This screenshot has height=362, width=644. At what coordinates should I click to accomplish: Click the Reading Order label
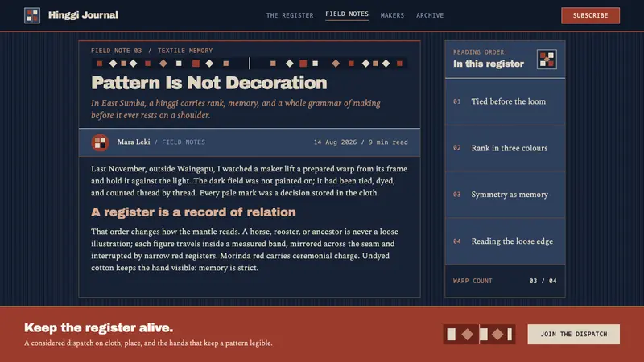click(x=478, y=52)
